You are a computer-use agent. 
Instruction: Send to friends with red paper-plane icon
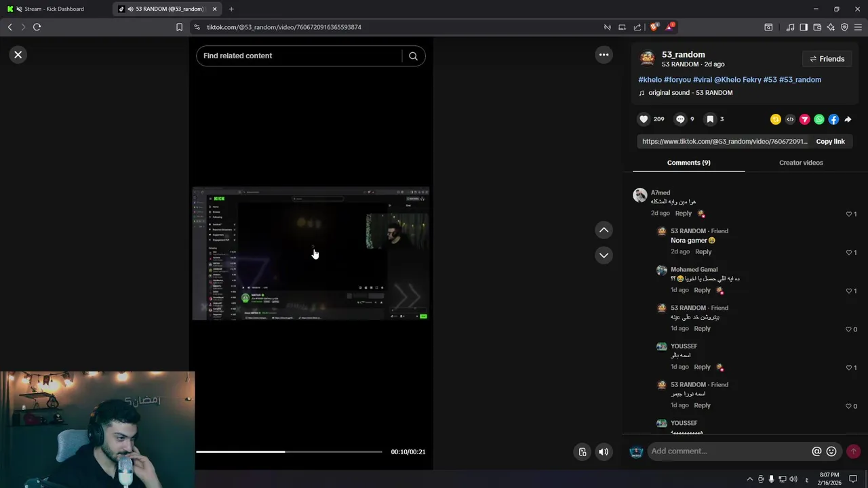point(805,119)
